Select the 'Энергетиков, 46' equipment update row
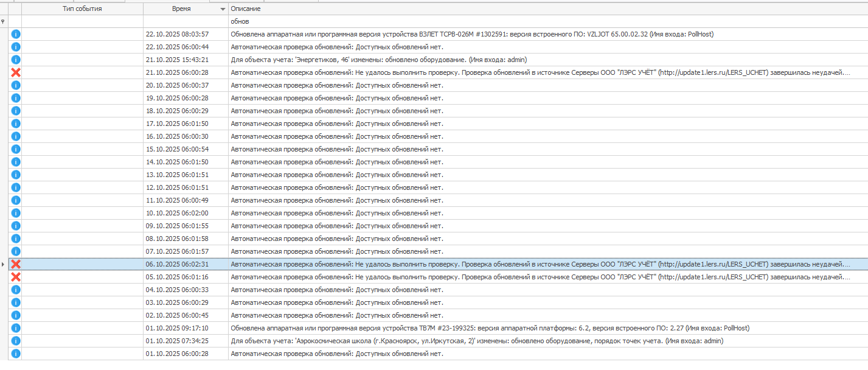This screenshot has height=370, width=868. coord(378,60)
